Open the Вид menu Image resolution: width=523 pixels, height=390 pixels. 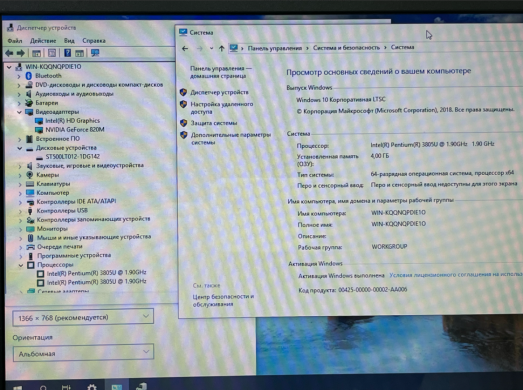[x=69, y=41]
